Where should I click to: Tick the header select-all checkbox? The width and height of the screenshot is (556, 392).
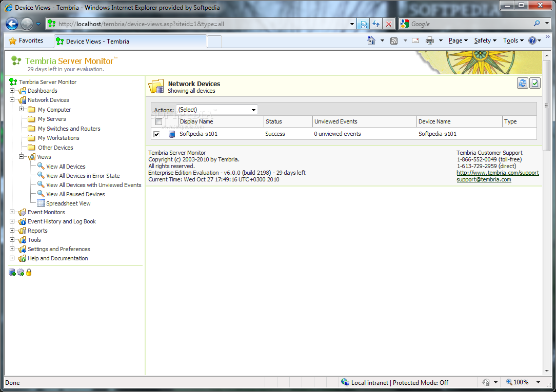[x=159, y=122]
